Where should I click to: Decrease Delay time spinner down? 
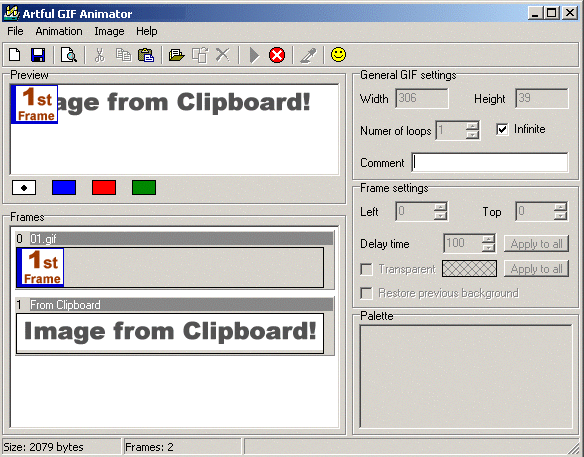click(x=488, y=247)
